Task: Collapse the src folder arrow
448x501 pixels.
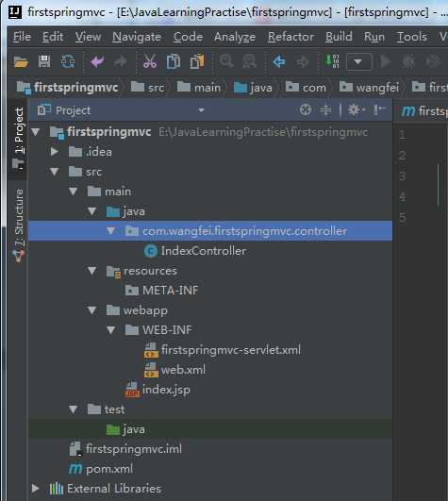Action: pyautogui.click(x=55, y=172)
